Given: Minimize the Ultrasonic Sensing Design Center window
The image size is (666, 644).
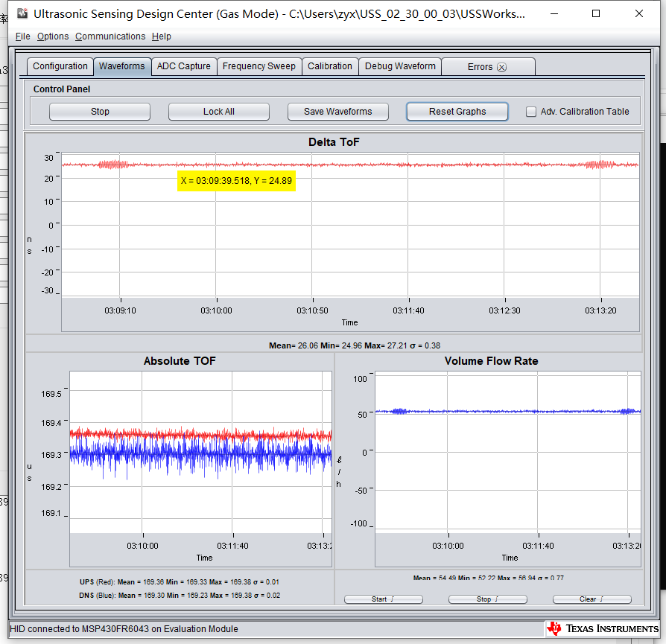Looking at the screenshot, I should (554, 13).
